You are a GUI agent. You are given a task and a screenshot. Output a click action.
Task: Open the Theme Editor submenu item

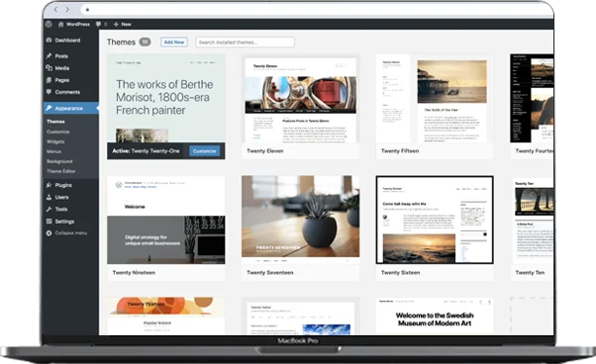pos(60,171)
